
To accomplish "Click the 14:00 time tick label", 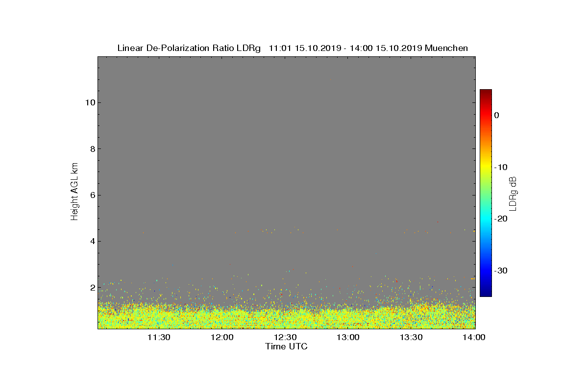I will (474, 337).
